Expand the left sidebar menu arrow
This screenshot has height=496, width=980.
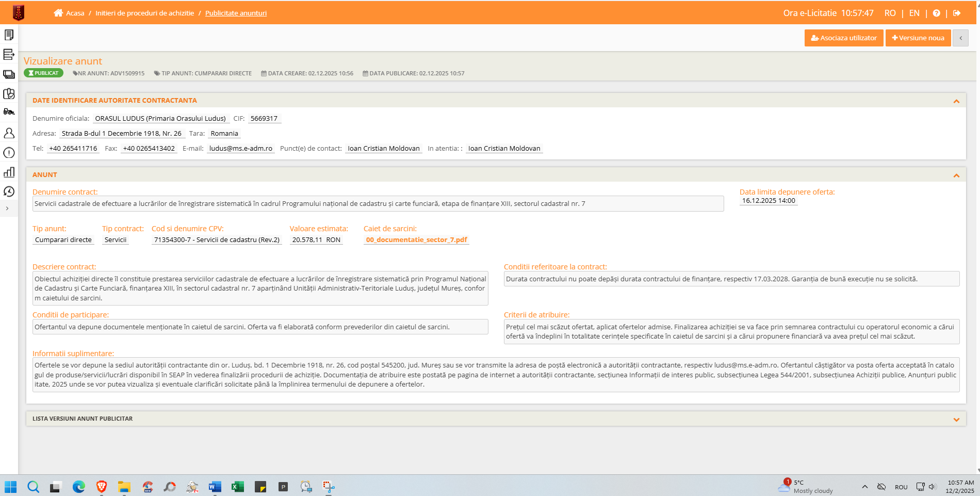(7, 209)
